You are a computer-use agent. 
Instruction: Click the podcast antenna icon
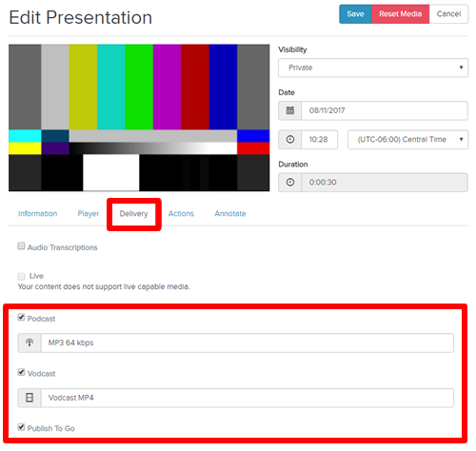click(30, 343)
